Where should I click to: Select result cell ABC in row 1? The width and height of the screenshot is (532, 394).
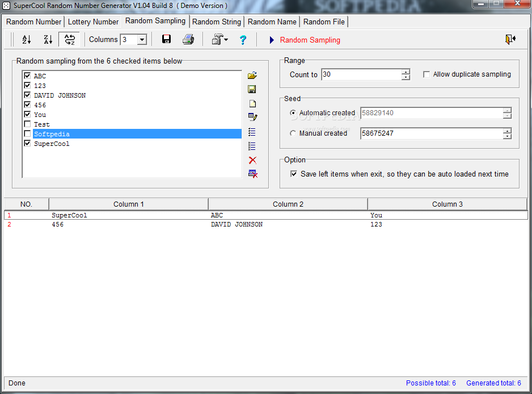217,215
